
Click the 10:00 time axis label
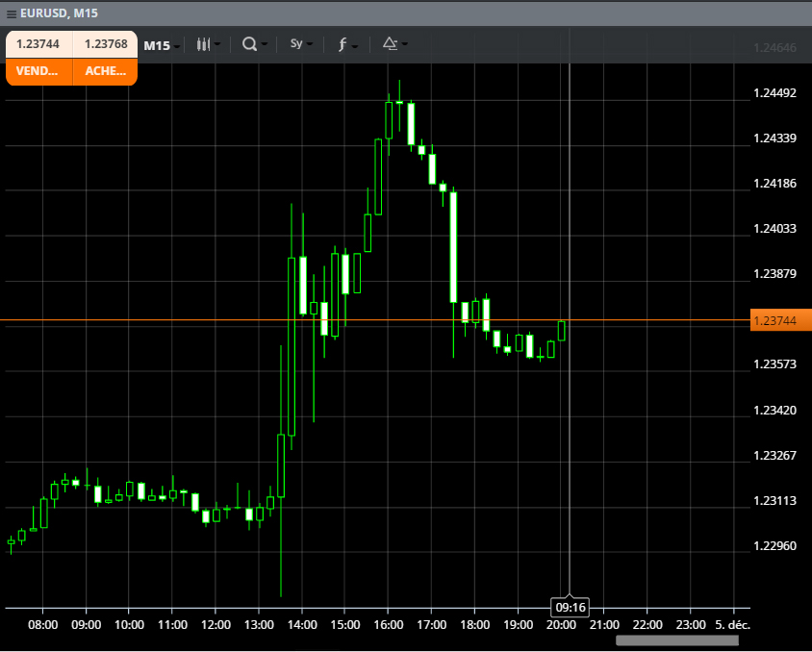click(129, 625)
